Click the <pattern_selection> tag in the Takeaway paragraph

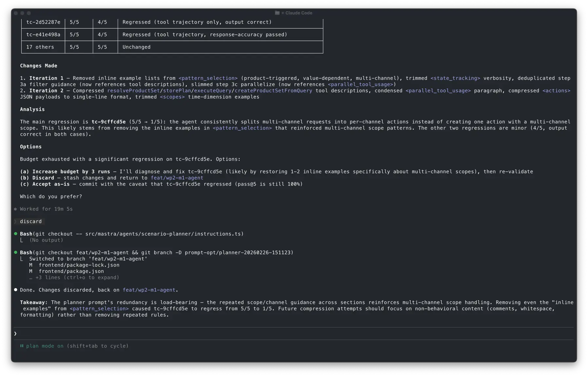(x=99, y=309)
